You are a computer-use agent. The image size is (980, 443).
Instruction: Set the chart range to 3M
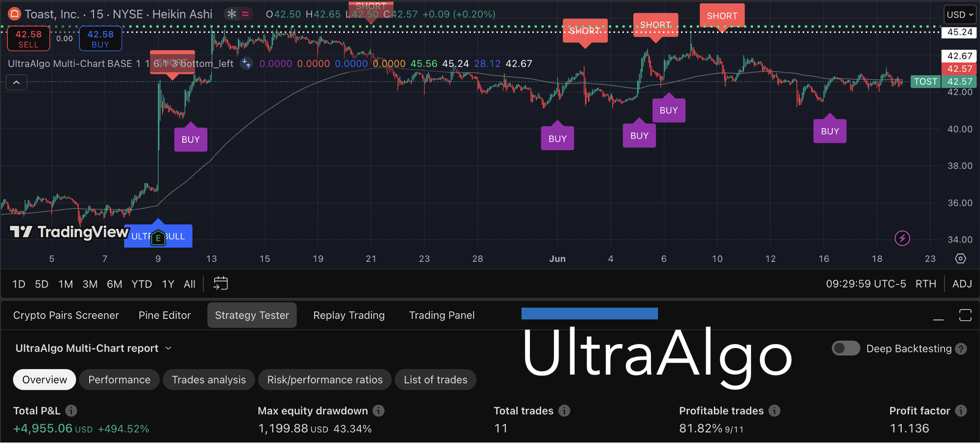[90, 284]
